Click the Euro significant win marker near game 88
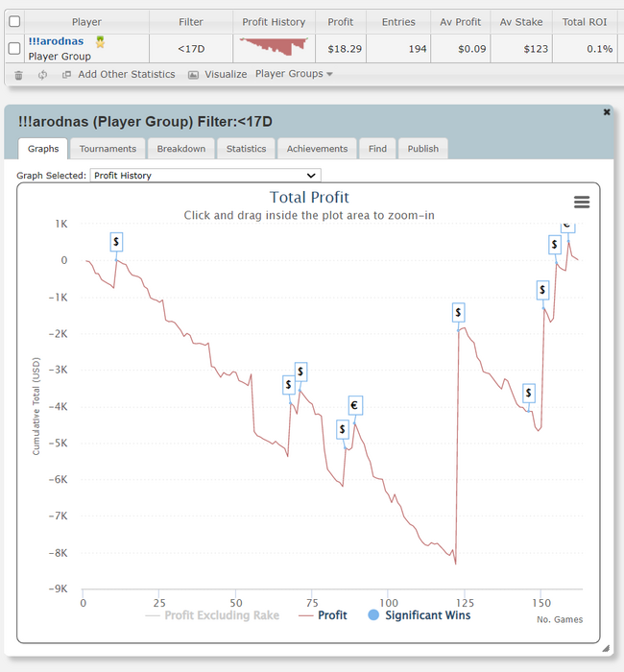The width and height of the screenshot is (624, 672). coord(355,405)
